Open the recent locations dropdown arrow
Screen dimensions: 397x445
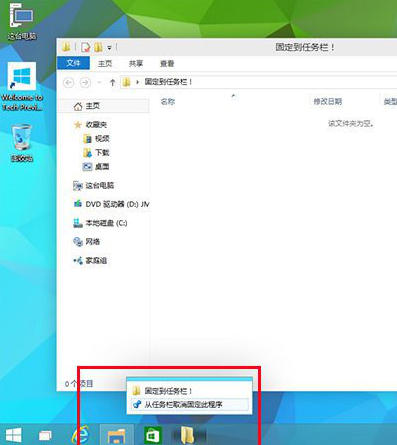coord(99,82)
